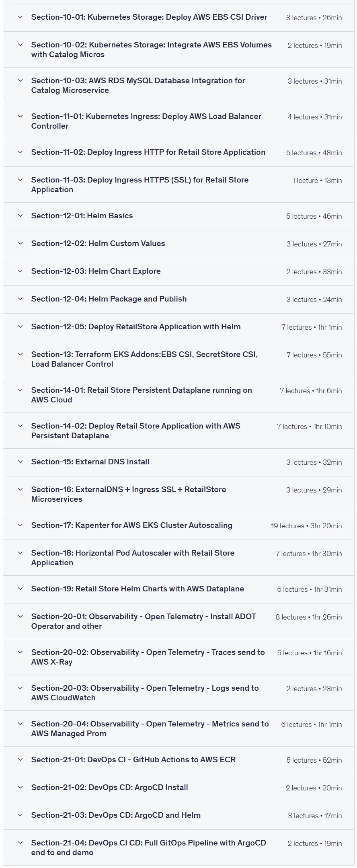Click '7 lectures • 55min' text
Image resolution: width=357 pixels, height=868 pixels.
(x=314, y=355)
